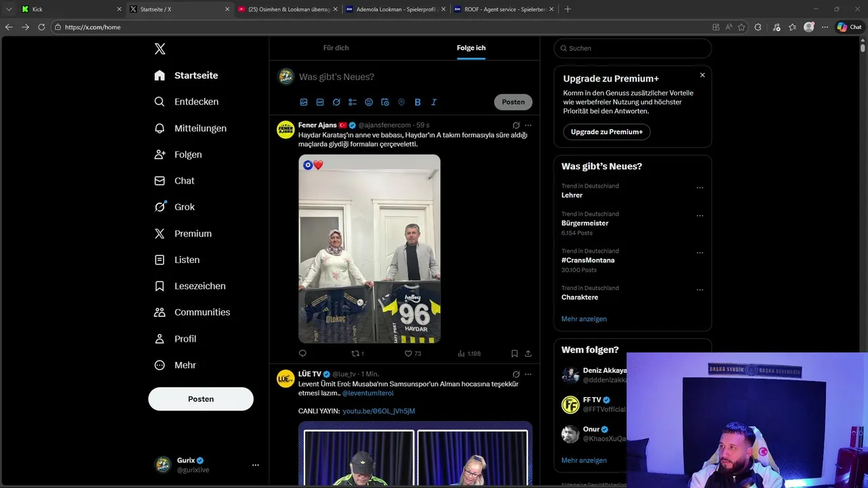Open the Lehrer trend
868x488 pixels.
[x=572, y=195]
